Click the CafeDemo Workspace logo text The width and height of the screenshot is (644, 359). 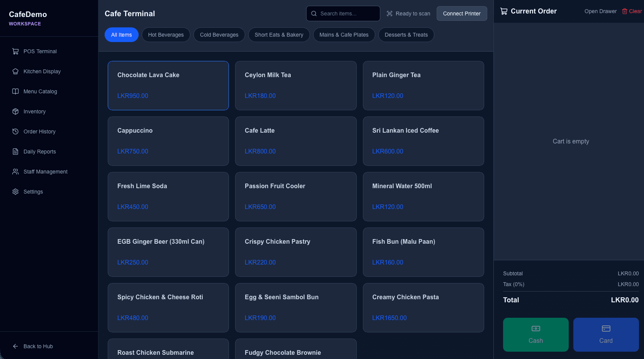pyautogui.click(x=28, y=18)
